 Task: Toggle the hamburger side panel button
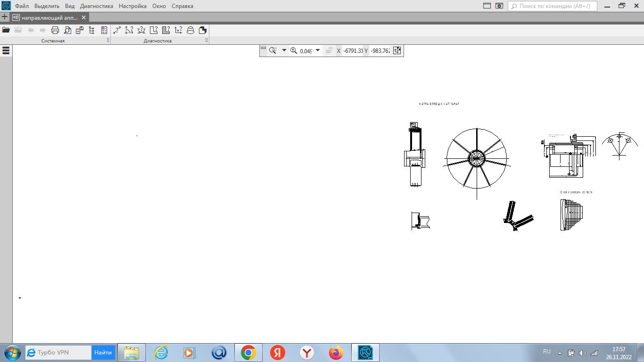pyautogui.click(x=6, y=50)
